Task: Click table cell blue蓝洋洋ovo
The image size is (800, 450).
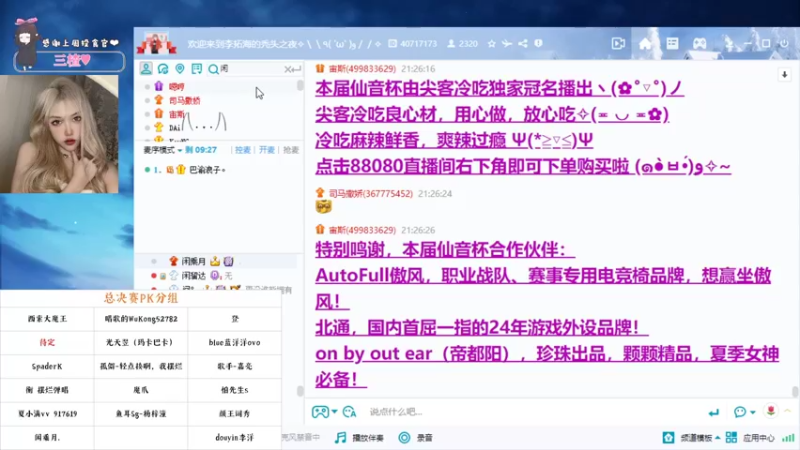Action: point(234,342)
